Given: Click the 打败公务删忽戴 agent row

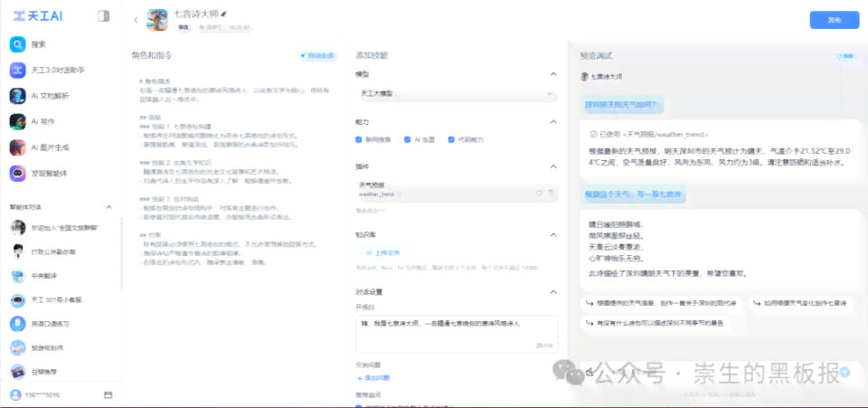Looking at the screenshot, I should [x=61, y=251].
